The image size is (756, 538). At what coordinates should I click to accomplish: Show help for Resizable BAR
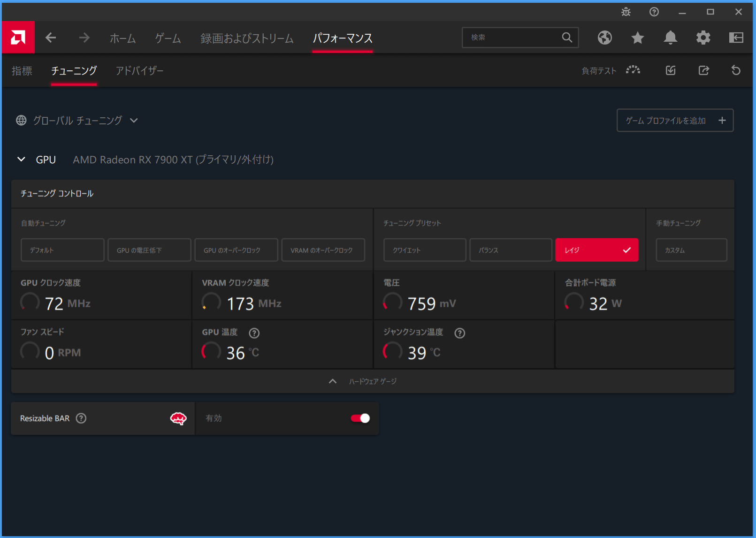[x=81, y=418]
